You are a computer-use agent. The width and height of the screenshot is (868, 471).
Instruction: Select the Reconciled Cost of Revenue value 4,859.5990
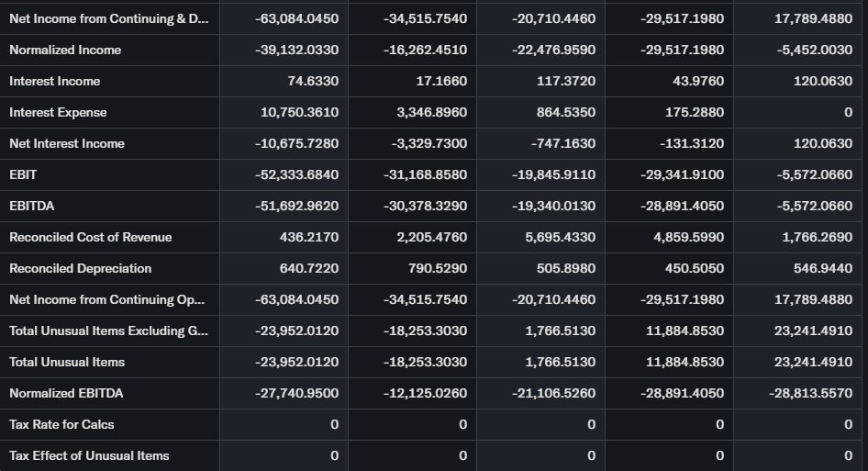[687, 237]
